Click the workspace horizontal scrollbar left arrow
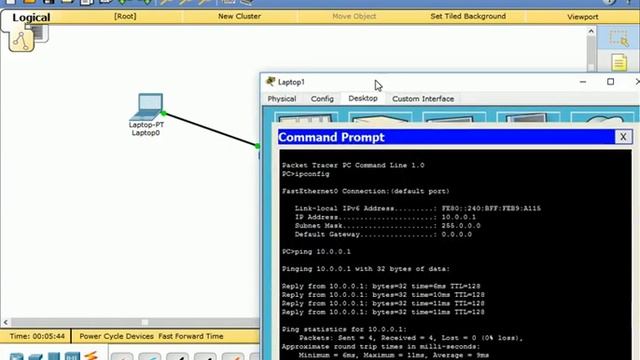 pos(5,322)
